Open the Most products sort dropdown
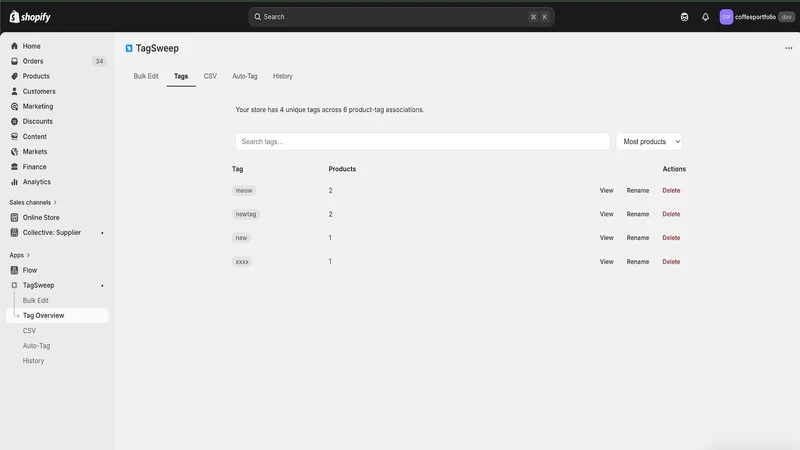The height and width of the screenshot is (450, 800). click(x=649, y=142)
